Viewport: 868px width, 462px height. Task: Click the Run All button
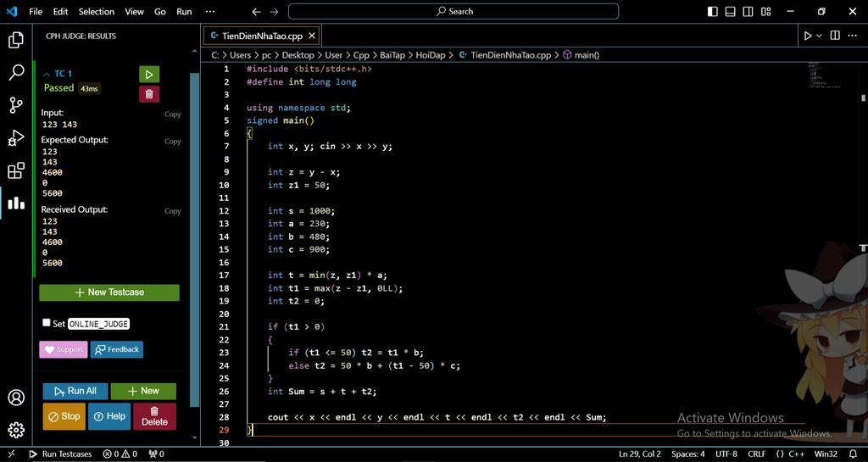coord(75,391)
